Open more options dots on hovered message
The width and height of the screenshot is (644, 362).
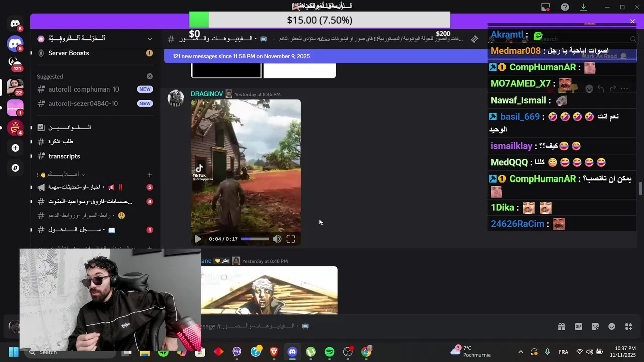[x=624, y=88]
